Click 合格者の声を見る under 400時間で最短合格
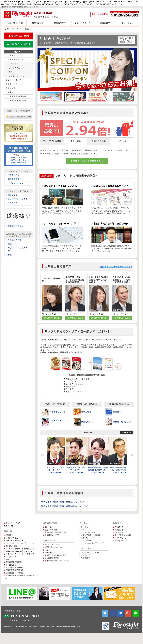 click(52, 318)
